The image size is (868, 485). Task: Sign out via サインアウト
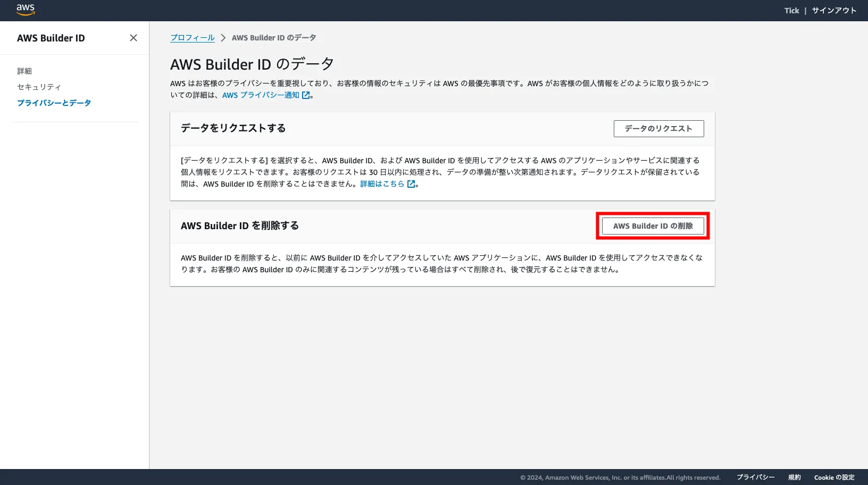(834, 11)
